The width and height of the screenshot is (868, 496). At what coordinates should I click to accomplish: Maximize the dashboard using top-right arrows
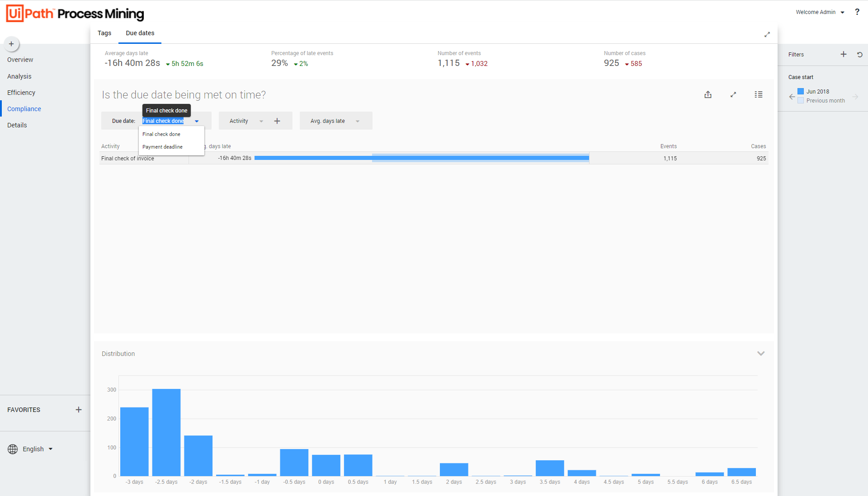coord(767,34)
